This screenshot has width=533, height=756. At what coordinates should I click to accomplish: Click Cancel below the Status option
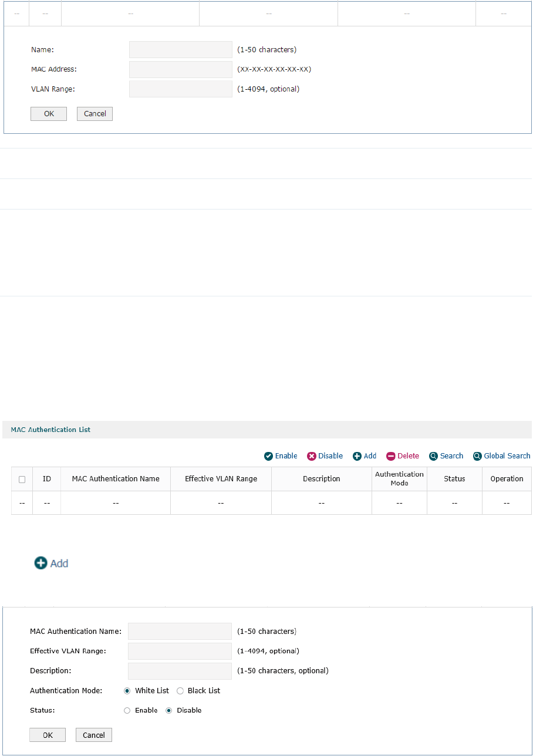[94, 735]
